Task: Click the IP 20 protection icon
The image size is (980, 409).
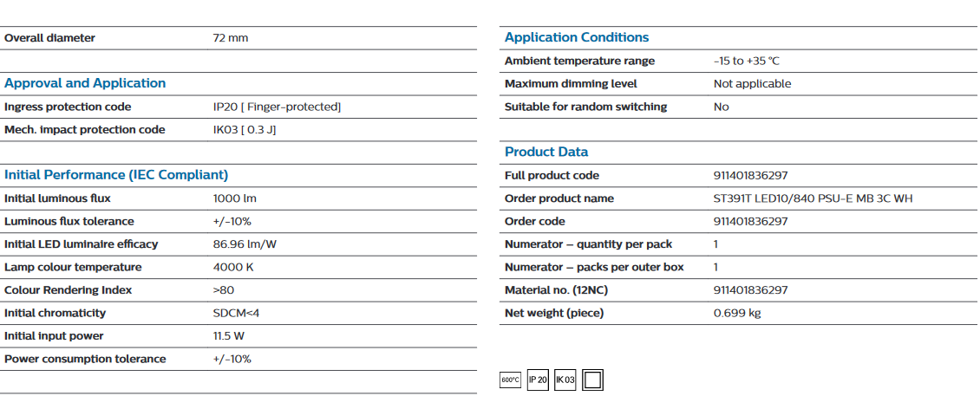Action: [538, 380]
